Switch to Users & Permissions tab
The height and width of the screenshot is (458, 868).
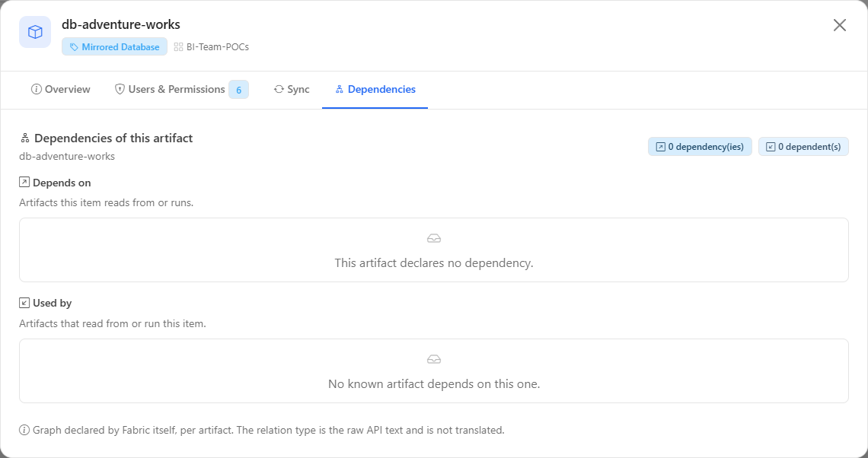[181, 90]
